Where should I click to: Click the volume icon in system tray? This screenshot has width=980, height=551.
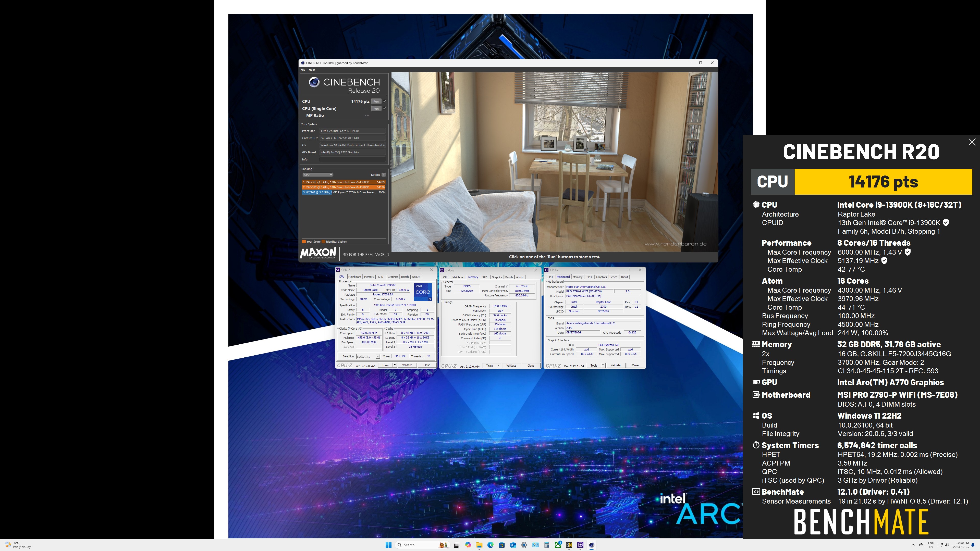click(x=947, y=545)
